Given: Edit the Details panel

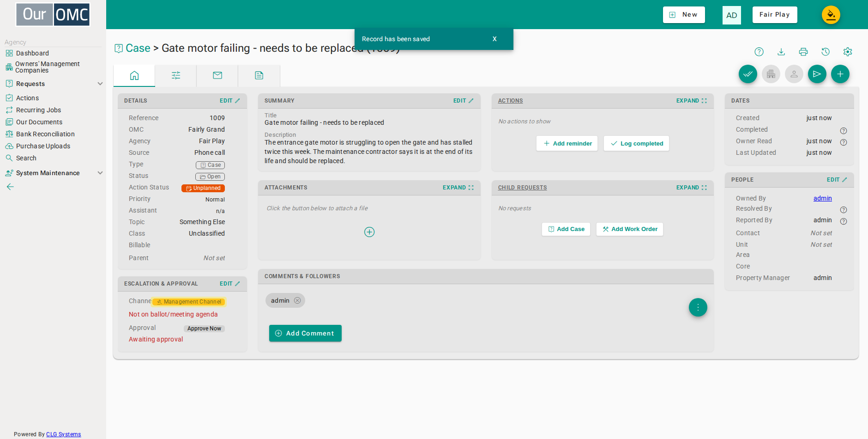Looking at the screenshot, I should [x=230, y=101].
